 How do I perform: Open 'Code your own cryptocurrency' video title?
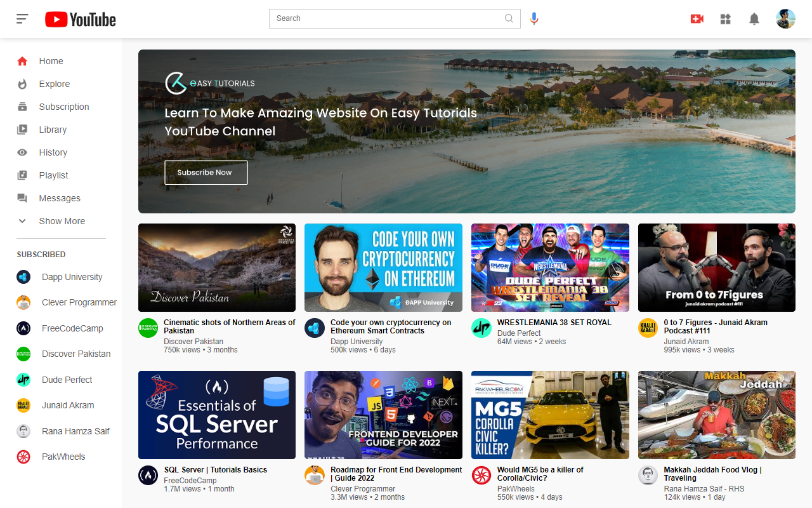click(391, 326)
